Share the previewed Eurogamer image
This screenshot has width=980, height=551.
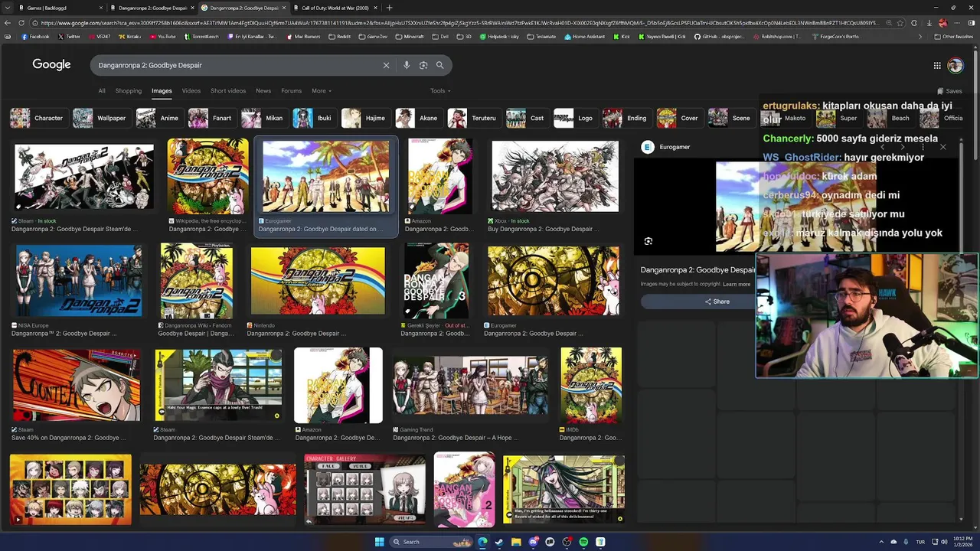pyautogui.click(x=717, y=302)
